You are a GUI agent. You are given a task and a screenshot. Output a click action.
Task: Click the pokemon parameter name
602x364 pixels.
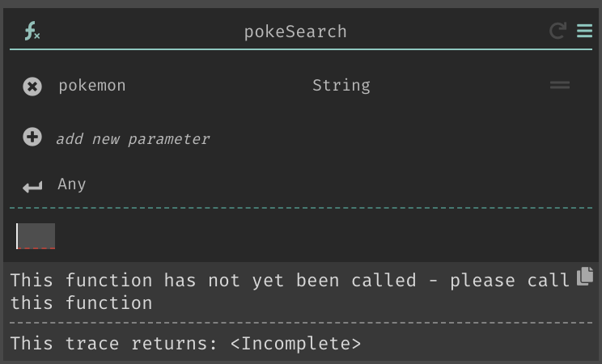tap(92, 86)
